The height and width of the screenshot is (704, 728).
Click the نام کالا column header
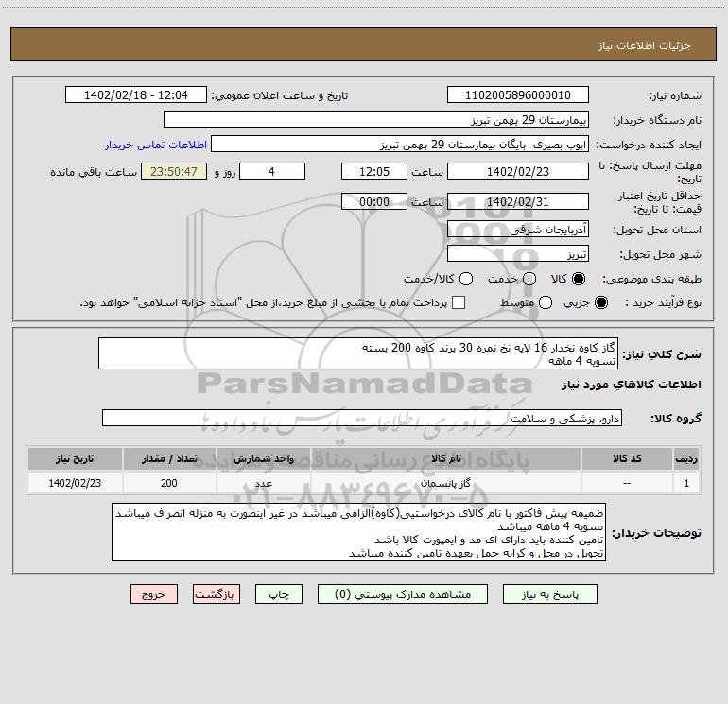(446, 458)
